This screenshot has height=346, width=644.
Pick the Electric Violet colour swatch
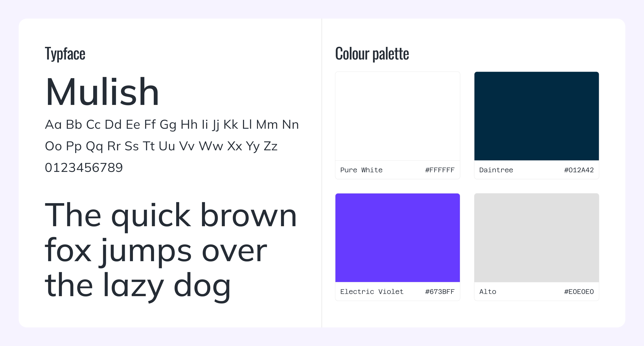pos(398,238)
